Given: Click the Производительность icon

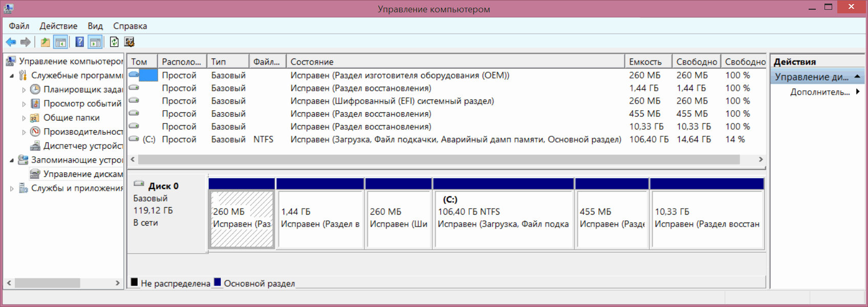Looking at the screenshot, I should 35,132.
